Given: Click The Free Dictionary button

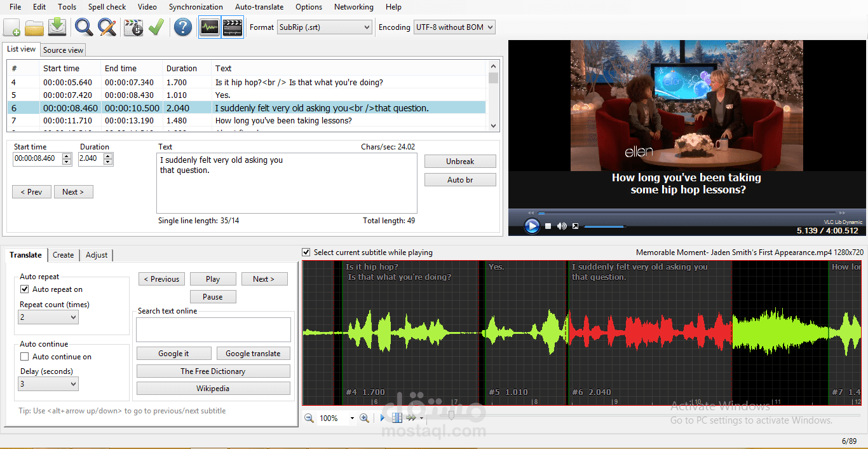Looking at the screenshot, I should (x=213, y=371).
